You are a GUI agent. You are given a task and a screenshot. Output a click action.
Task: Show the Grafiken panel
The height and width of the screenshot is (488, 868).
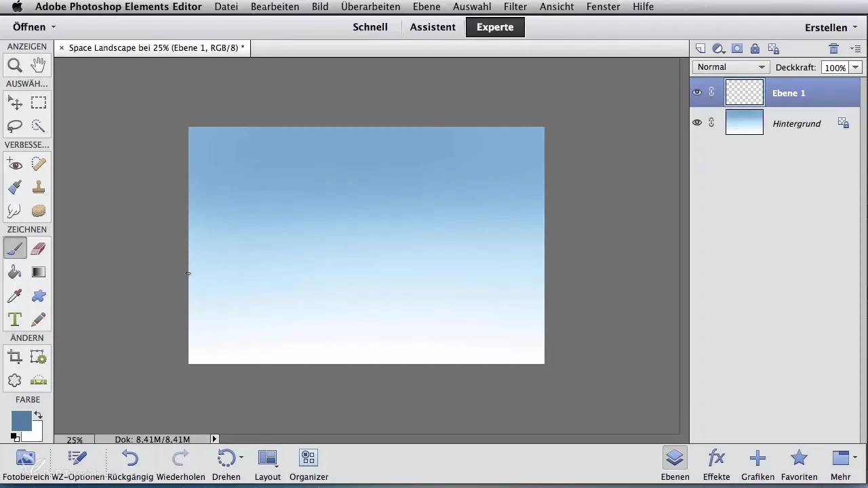point(757,464)
